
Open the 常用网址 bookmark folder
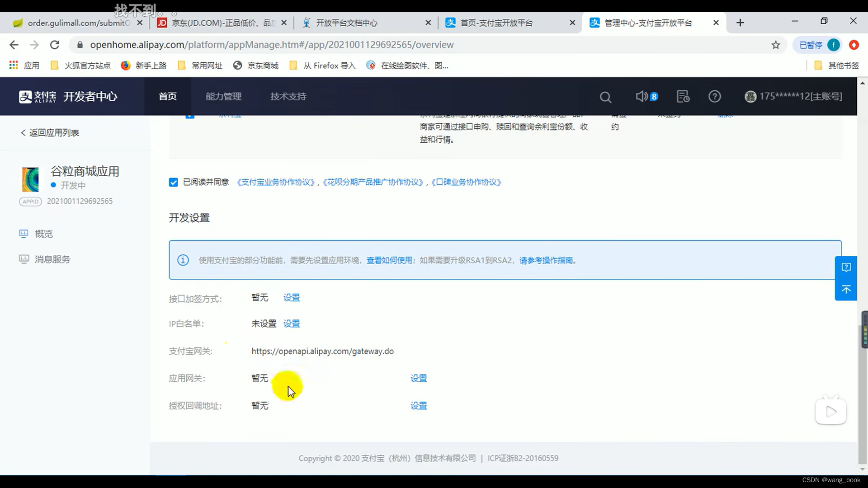(x=200, y=66)
